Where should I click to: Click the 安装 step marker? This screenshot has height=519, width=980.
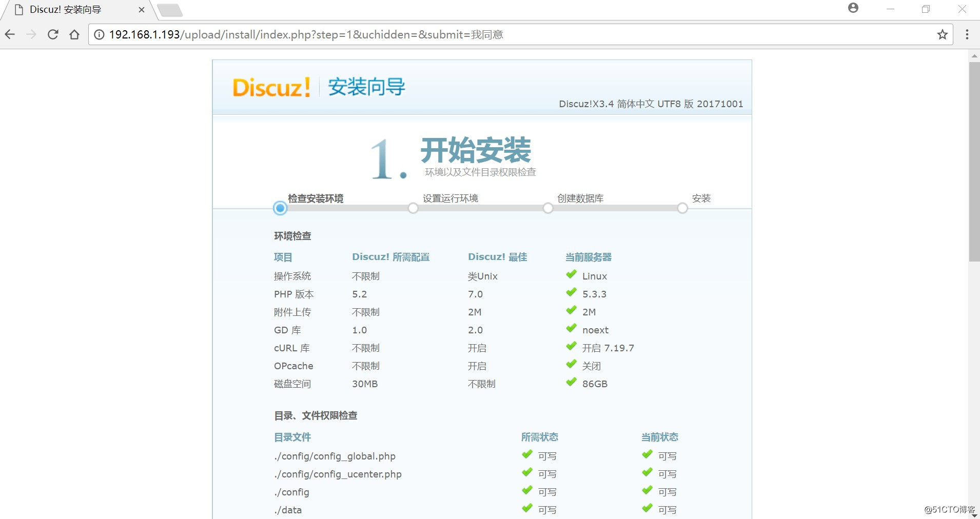(682, 208)
